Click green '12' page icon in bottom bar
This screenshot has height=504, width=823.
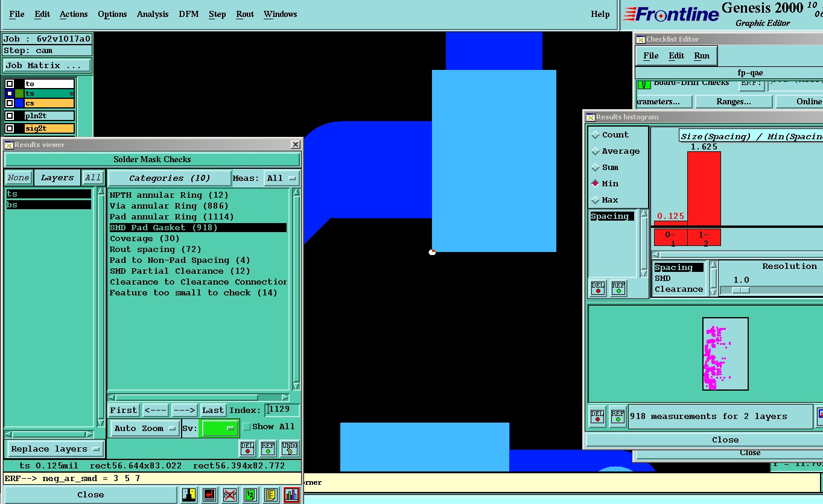point(250,495)
